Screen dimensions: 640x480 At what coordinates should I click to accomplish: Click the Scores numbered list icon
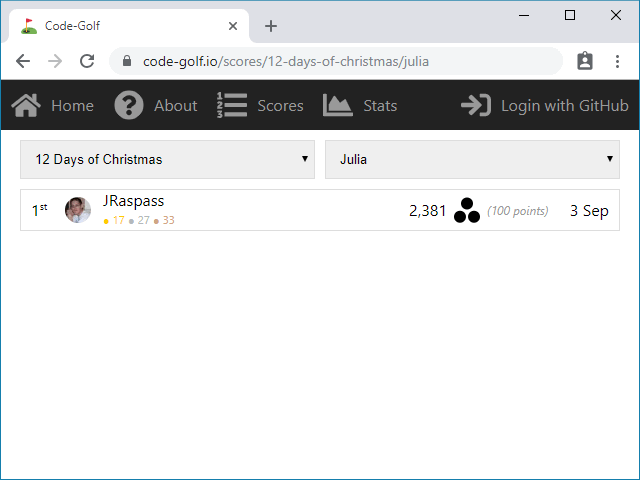point(231,105)
